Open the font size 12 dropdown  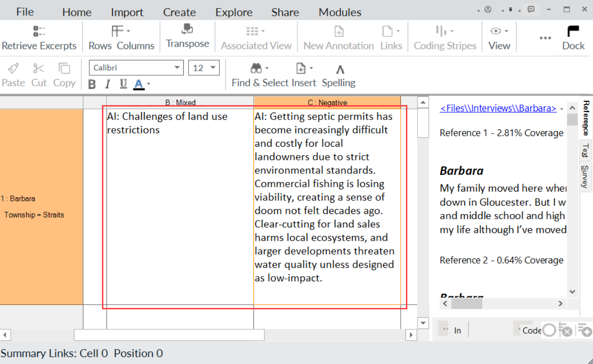[213, 68]
